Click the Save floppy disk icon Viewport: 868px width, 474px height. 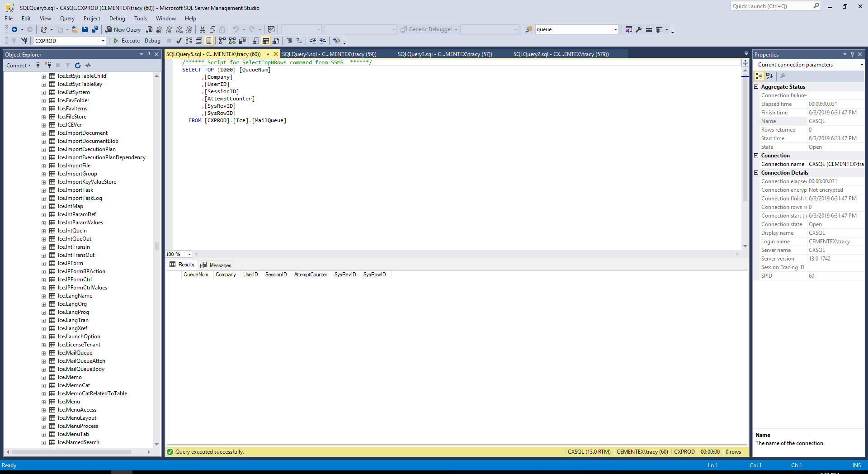(x=85, y=29)
